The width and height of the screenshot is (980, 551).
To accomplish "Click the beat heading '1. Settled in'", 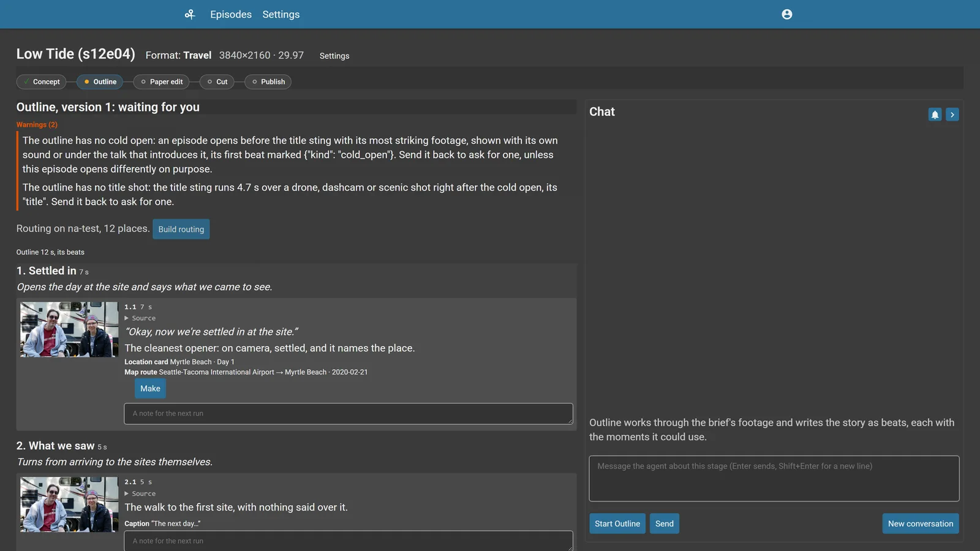I will (x=47, y=271).
